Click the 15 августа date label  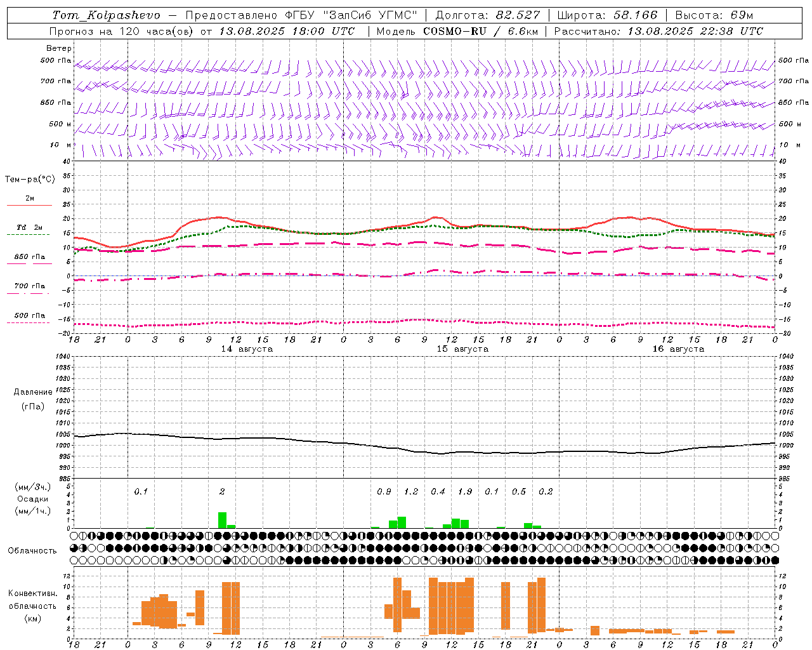[x=462, y=349]
